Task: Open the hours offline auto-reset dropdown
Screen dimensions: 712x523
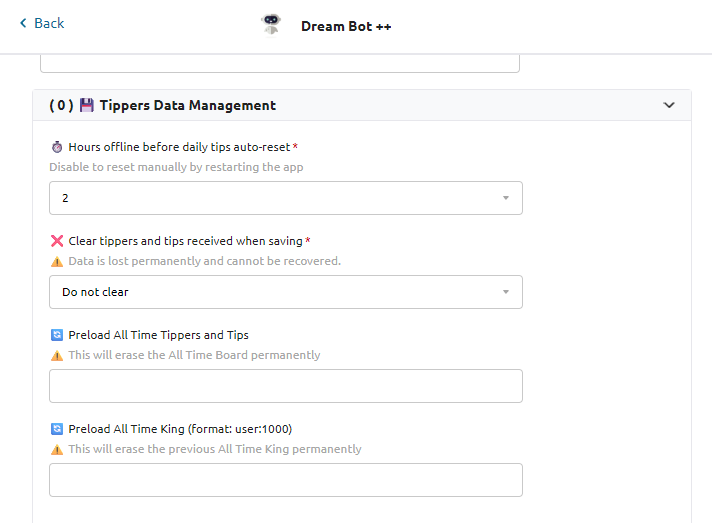Action: pos(286,198)
